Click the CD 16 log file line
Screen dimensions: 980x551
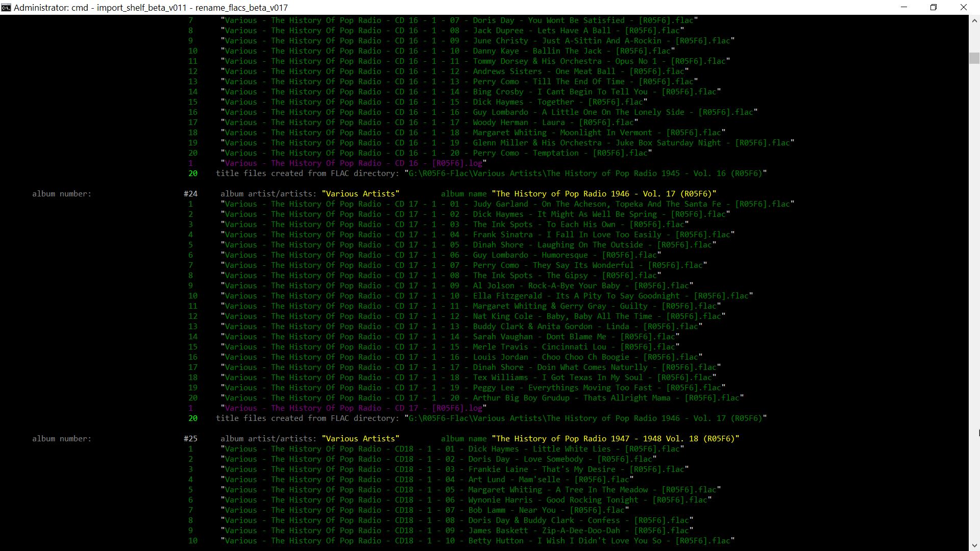(353, 163)
